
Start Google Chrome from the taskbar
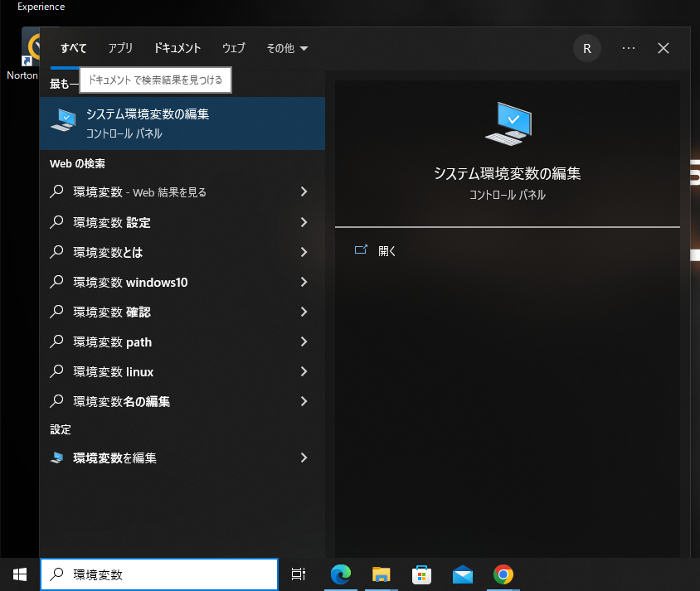(503, 574)
